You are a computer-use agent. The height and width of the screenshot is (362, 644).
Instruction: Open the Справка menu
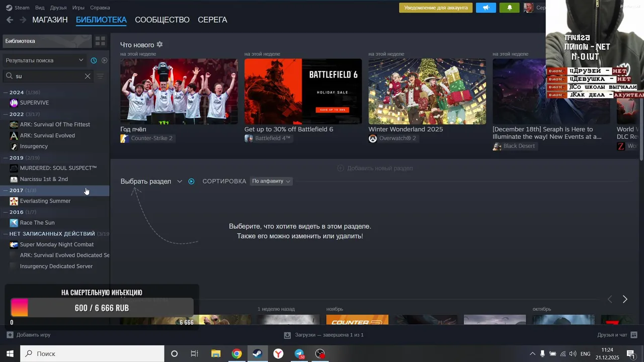click(x=100, y=8)
